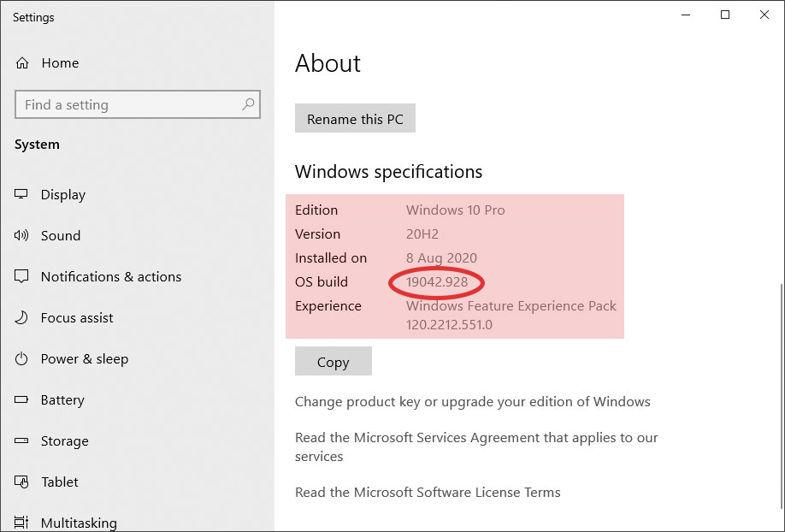Focus the Find a setting search box
This screenshot has width=785, height=532.
128,105
